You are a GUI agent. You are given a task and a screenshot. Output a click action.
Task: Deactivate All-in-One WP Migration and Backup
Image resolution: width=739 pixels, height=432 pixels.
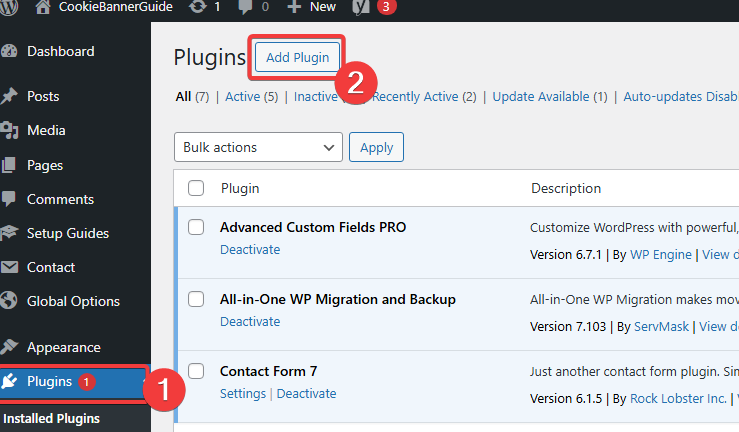(x=250, y=321)
